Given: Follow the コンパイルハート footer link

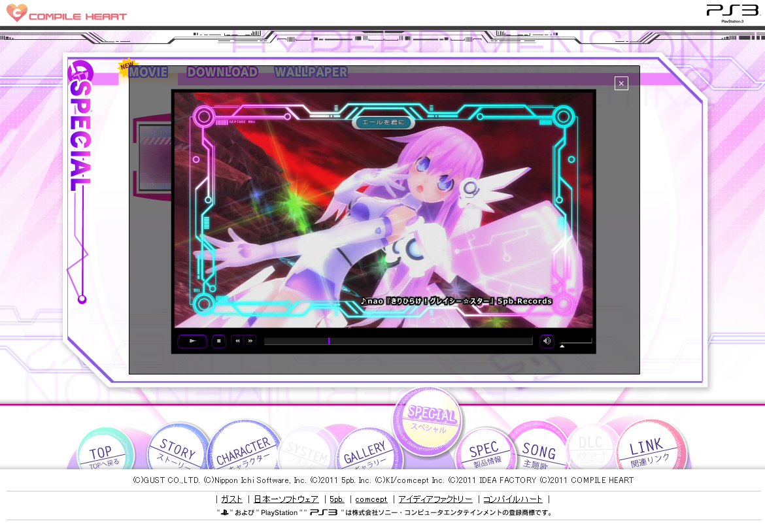Looking at the screenshot, I should pyautogui.click(x=513, y=499).
